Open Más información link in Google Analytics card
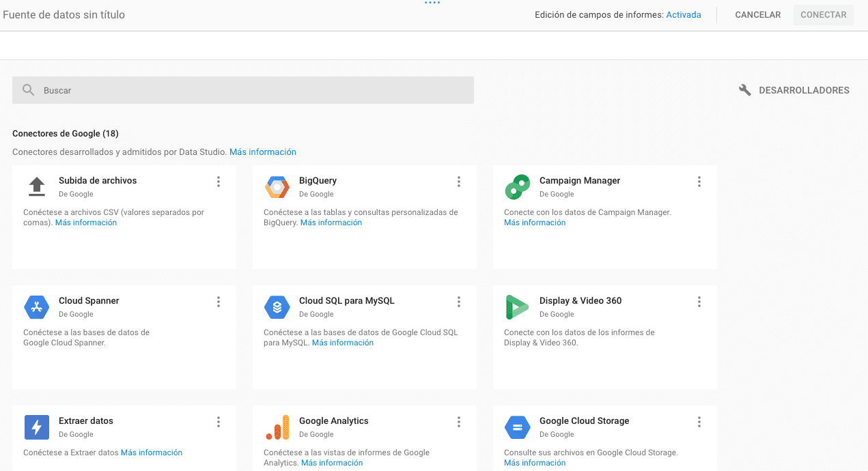868x471 pixels. coord(332,463)
